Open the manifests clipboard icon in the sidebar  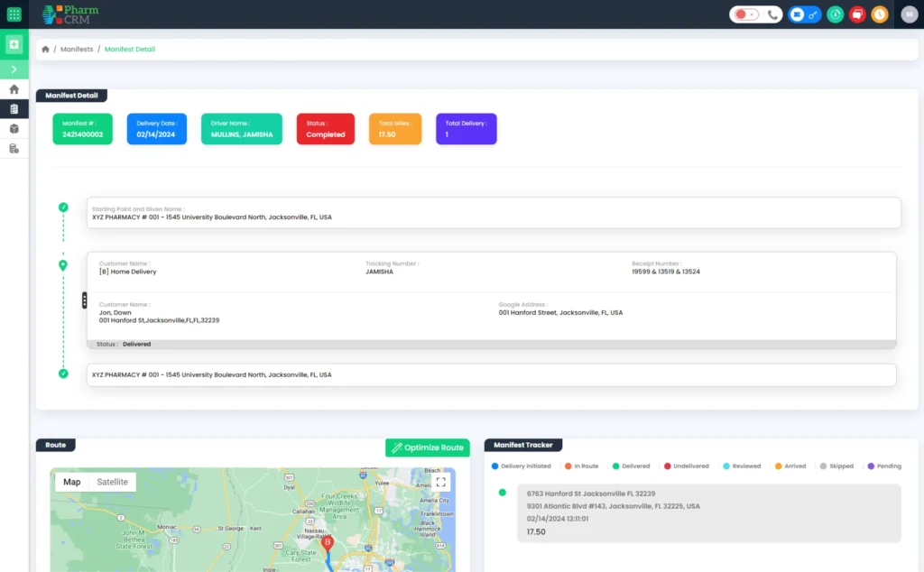pos(14,109)
